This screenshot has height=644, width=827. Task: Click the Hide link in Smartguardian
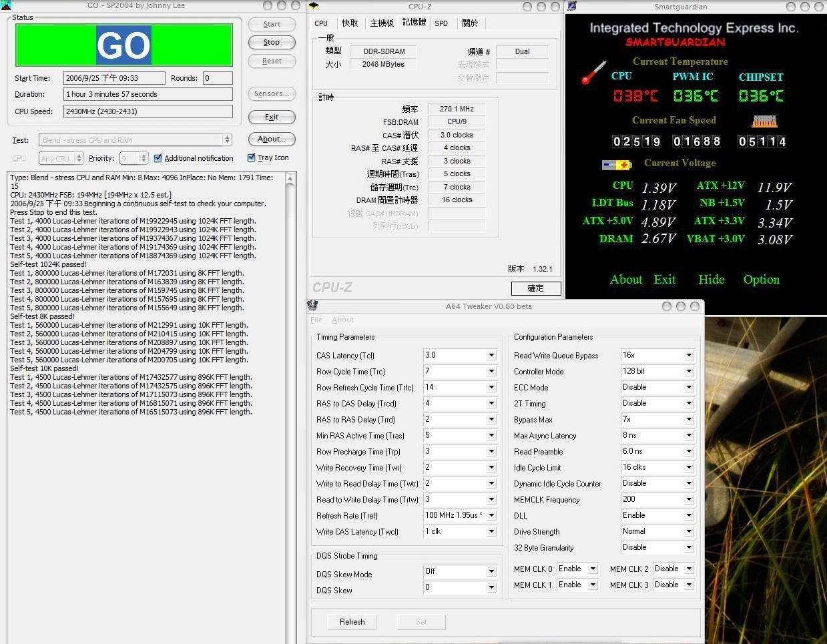(712, 280)
